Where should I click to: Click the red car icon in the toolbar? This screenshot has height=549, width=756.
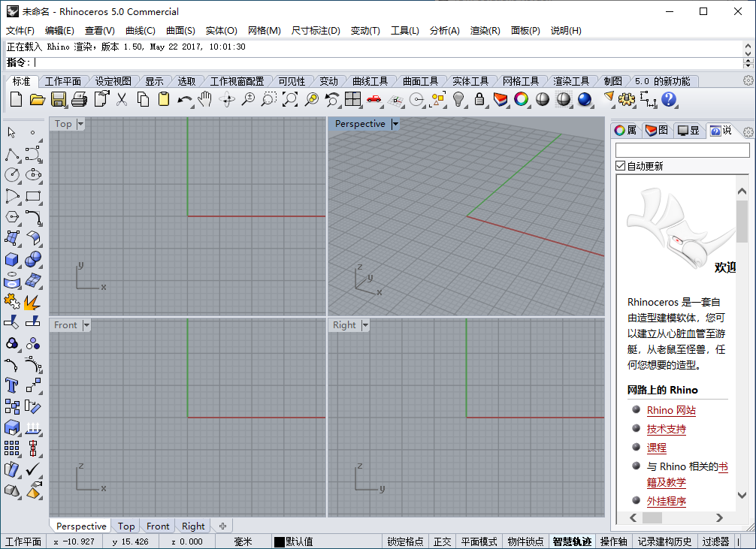click(x=373, y=99)
